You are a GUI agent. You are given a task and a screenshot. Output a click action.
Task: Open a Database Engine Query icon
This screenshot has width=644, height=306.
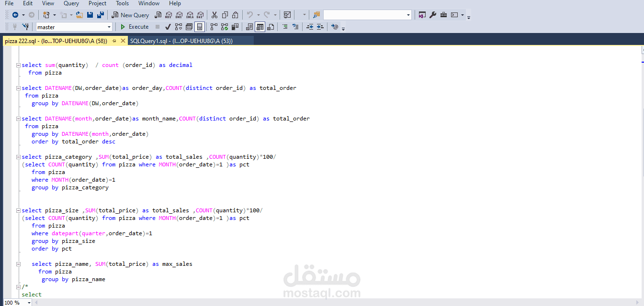[x=158, y=15]
